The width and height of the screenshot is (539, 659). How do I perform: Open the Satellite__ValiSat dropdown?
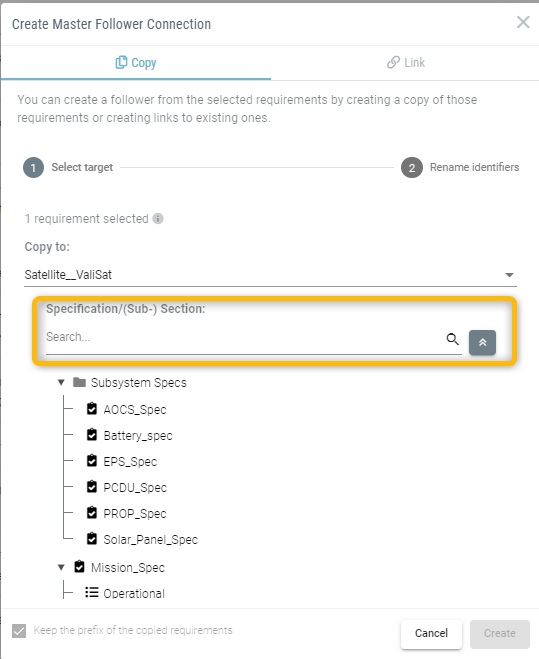point(270,275)
